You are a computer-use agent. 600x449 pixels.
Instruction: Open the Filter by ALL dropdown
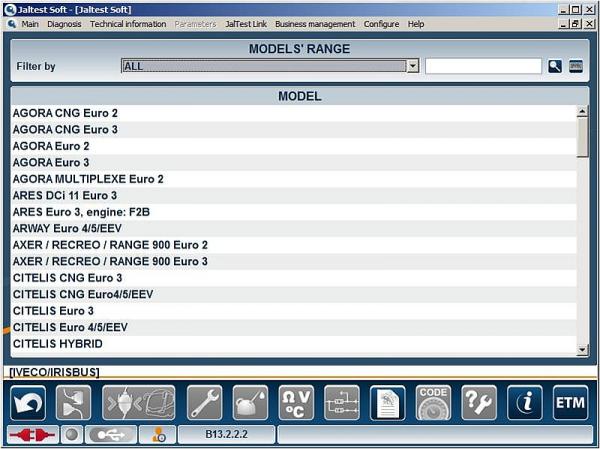click(270, 66)
